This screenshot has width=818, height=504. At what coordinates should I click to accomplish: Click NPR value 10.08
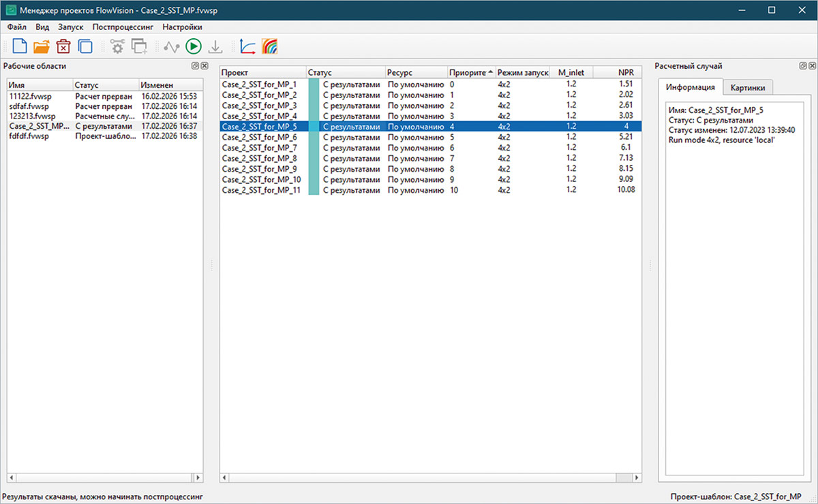(626, 190)
